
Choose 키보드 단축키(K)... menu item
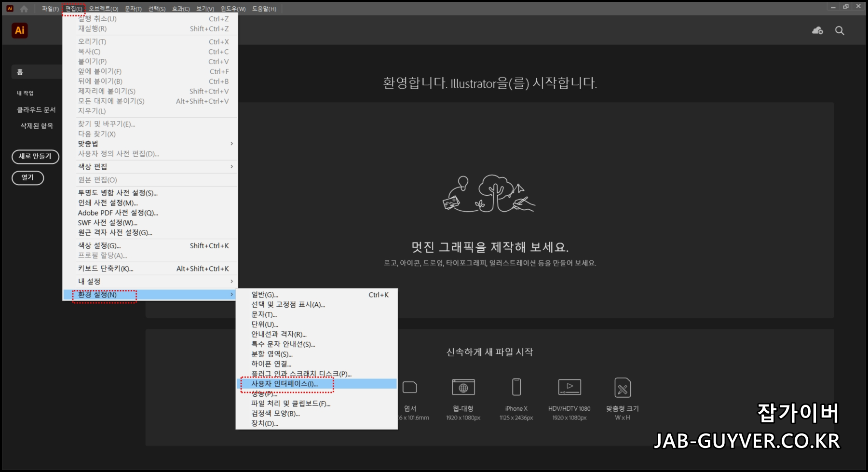pos(150,269)
